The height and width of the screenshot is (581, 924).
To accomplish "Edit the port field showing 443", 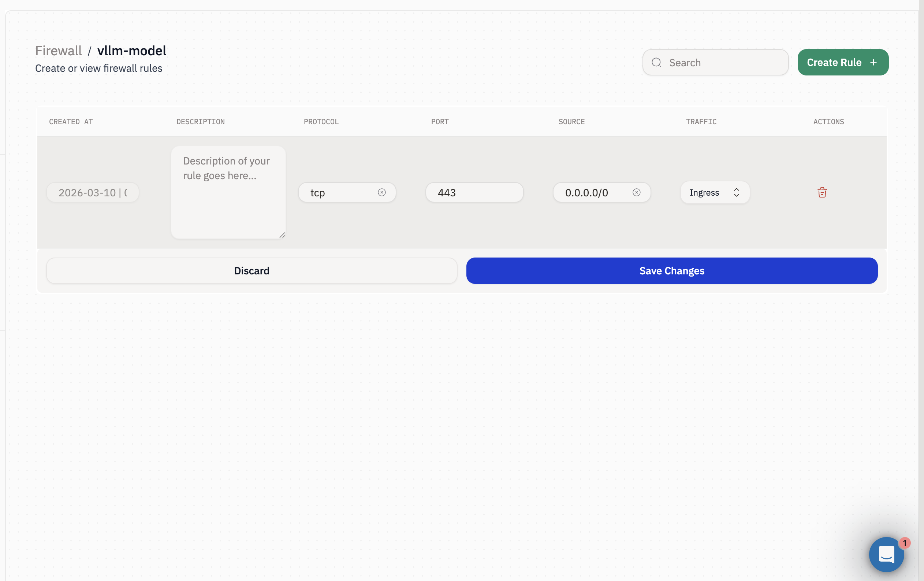I will point(474,192).
